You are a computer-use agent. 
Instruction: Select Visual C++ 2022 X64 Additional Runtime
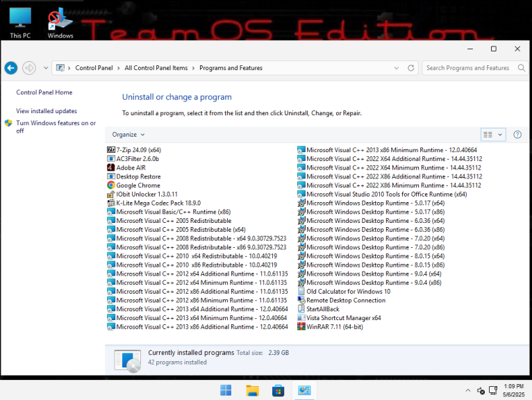point(390,158)
